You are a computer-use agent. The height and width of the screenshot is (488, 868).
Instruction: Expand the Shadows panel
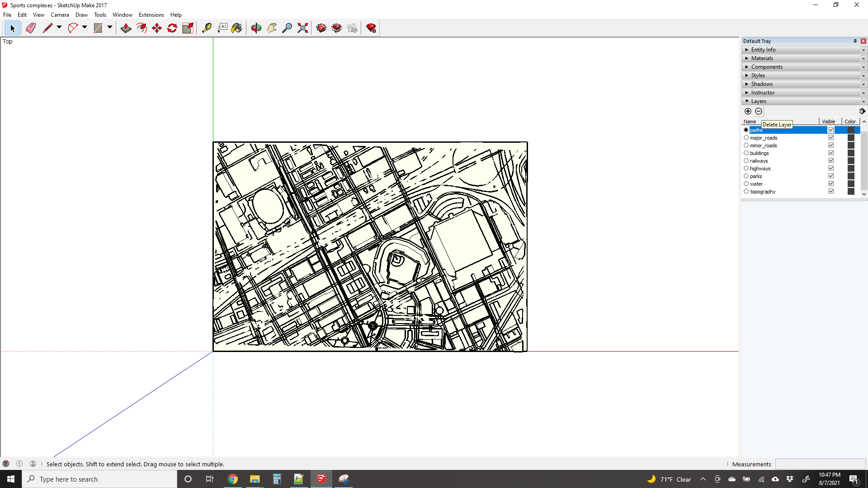tap(801, 84)
